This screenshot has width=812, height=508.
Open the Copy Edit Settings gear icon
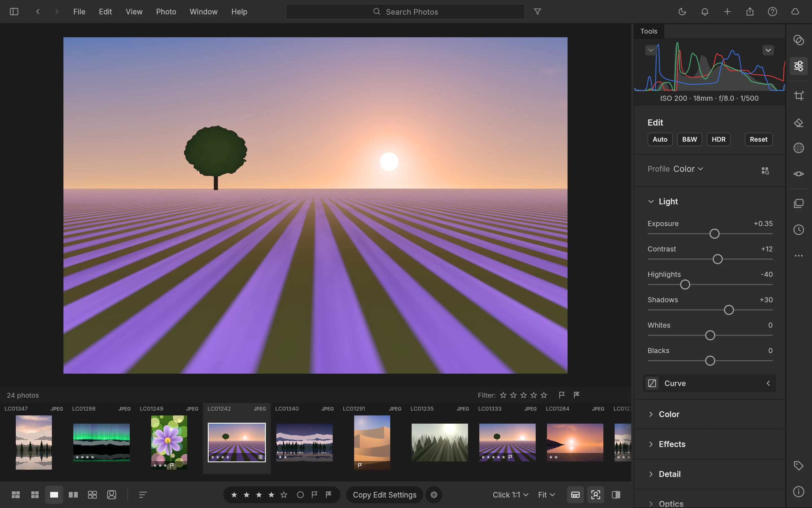[434, 494]
